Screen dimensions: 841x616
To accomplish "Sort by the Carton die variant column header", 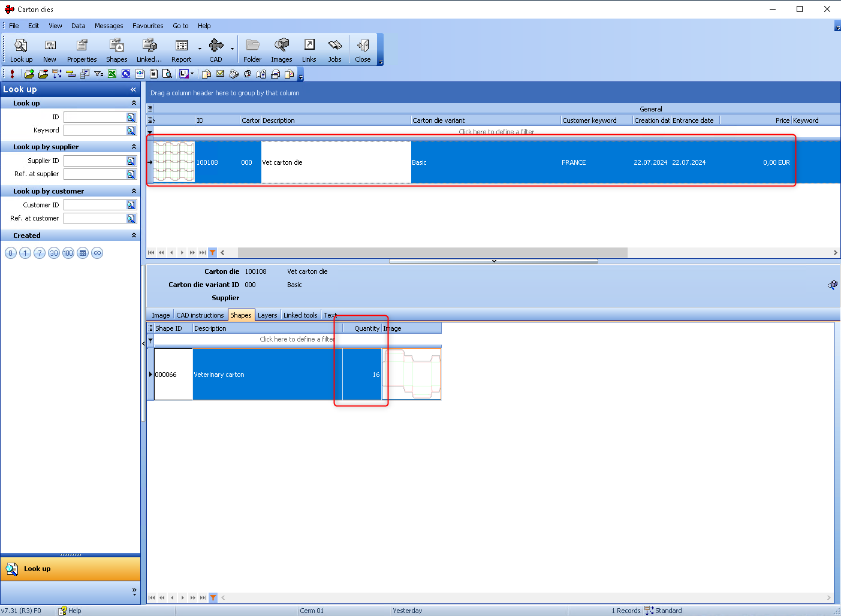I will [486, 120].
